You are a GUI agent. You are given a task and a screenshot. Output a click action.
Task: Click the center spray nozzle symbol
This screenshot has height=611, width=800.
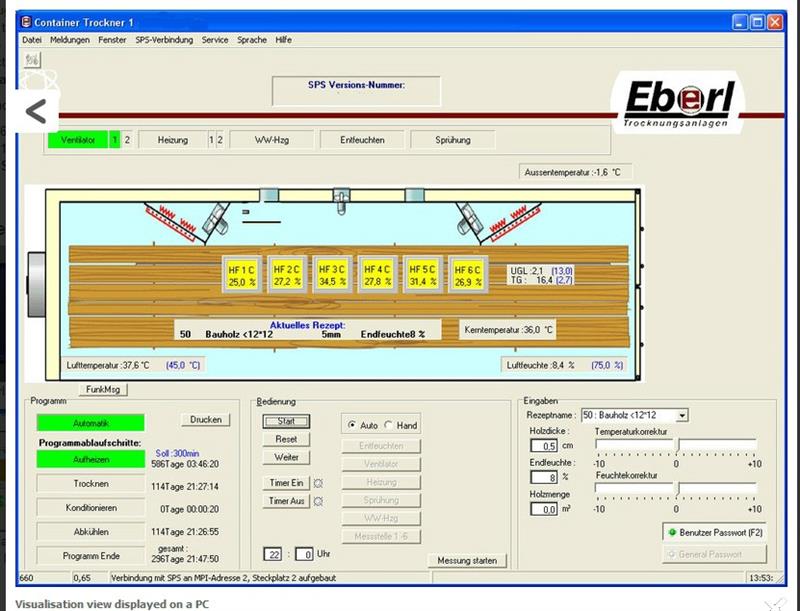341,201
